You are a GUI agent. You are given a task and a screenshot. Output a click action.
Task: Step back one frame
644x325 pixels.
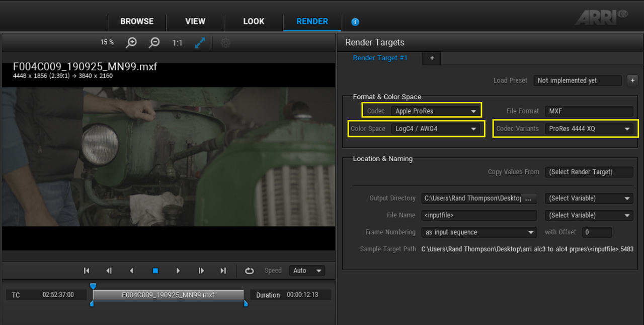[x=109, y=271]
